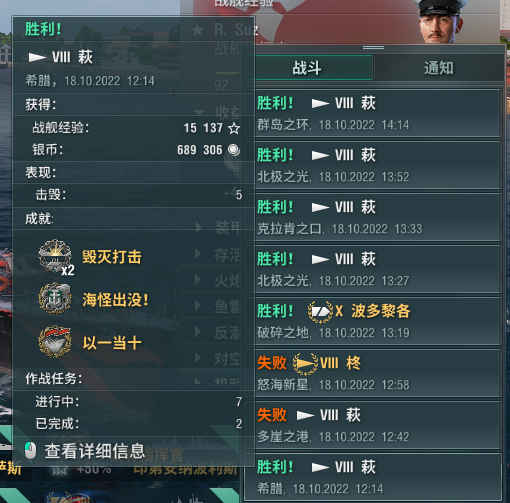Click the silver coin credits icon

tap(234, 150)
